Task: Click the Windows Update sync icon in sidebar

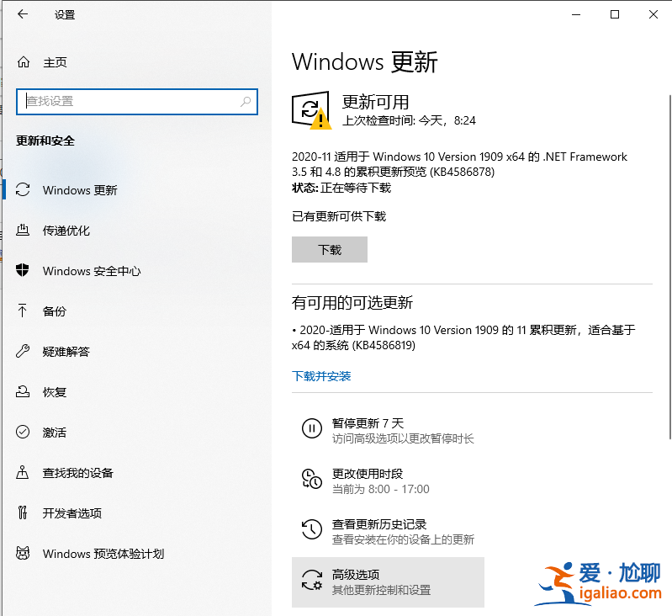Action: tap(23, 189)
